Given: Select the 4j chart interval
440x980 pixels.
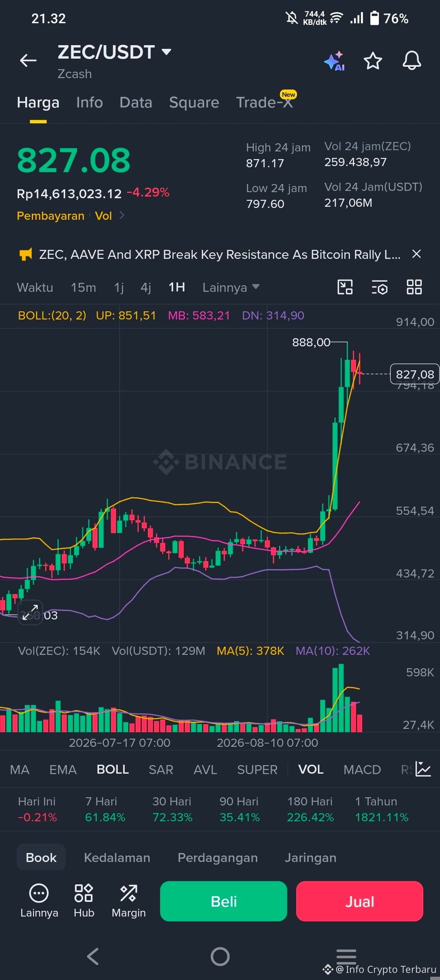Looking at the screenshot, I should [146, 287].
